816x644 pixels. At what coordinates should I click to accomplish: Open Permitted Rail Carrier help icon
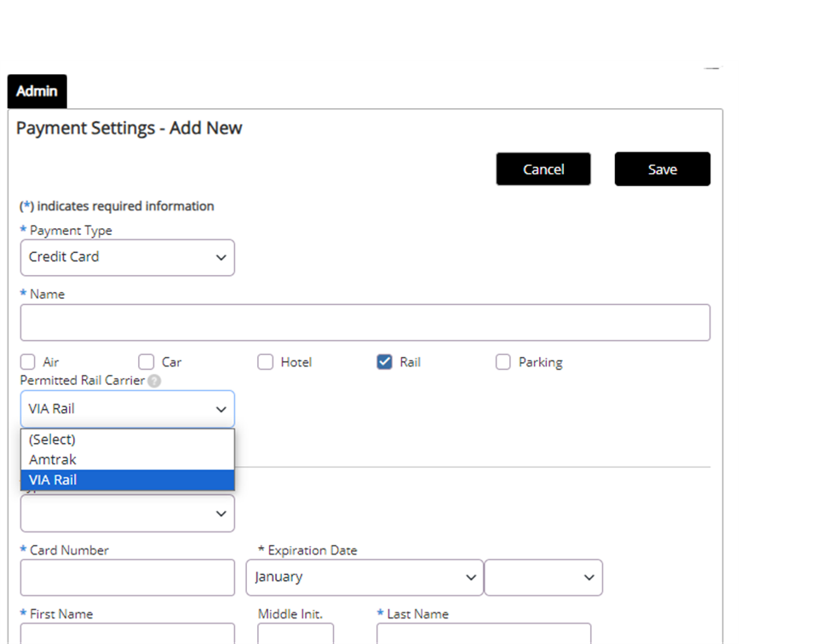click(154, 381)
